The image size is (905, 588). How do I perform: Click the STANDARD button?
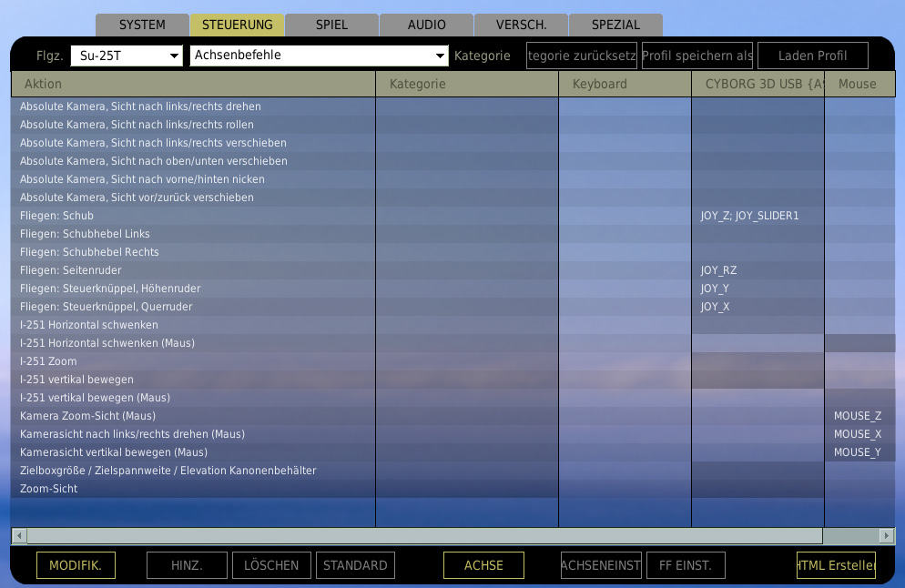(x=355, y=565)
